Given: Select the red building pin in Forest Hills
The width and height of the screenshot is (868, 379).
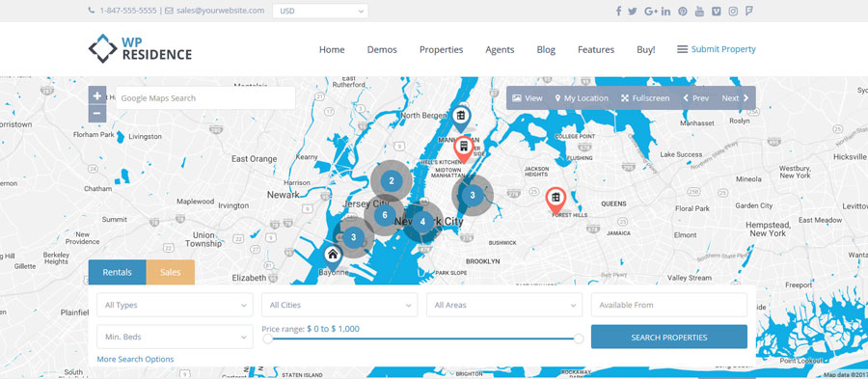Looking at the screenshot, I should click(x=556, y=200).
